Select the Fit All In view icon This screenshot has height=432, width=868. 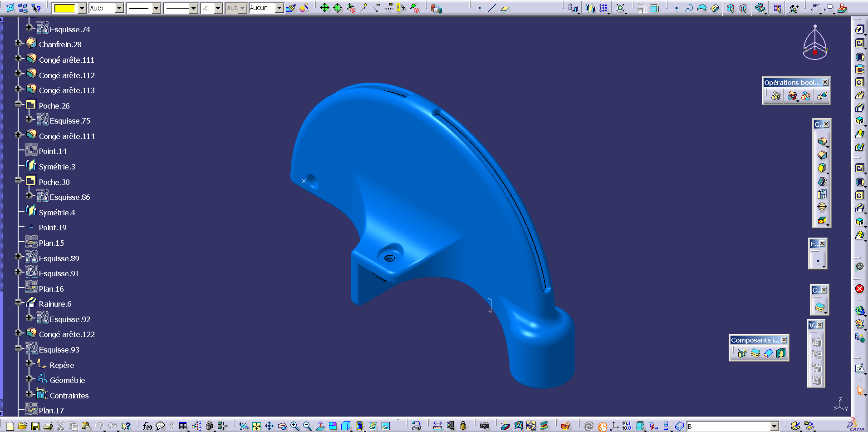(x=256, y=426)
